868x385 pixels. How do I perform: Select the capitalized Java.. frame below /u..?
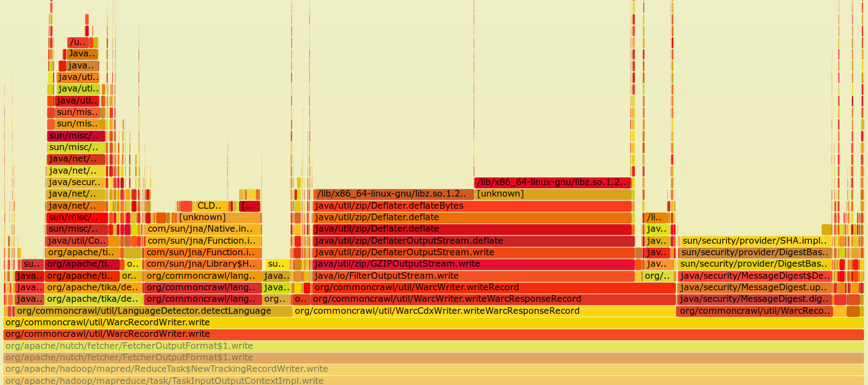(x=83, y=54)
